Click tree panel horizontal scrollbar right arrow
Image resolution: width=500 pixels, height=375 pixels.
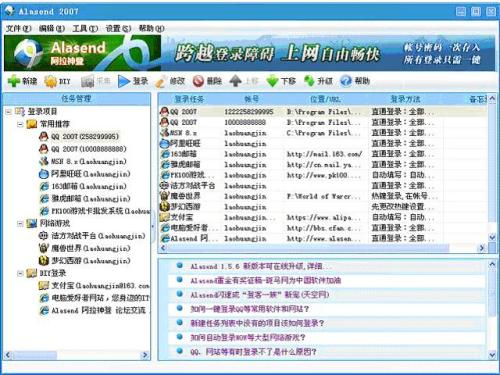coord(145,355)
